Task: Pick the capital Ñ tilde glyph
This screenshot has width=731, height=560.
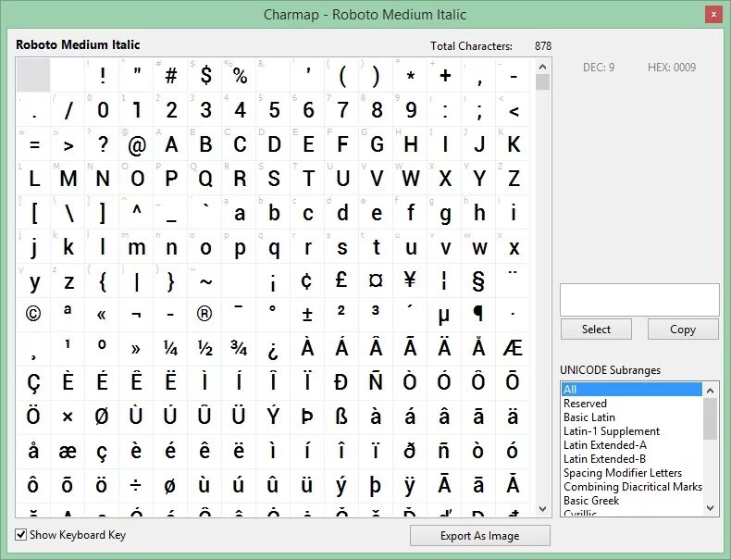Action: [377, 384]
